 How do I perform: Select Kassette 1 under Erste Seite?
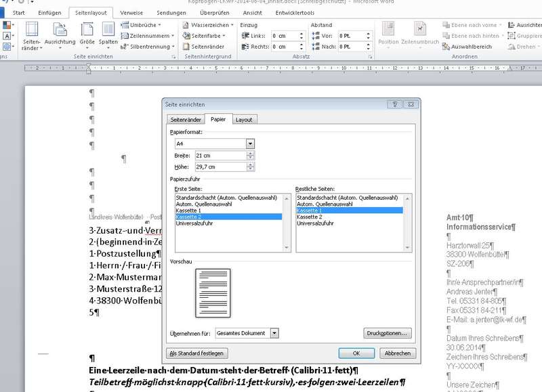click(x=228, y=211)
